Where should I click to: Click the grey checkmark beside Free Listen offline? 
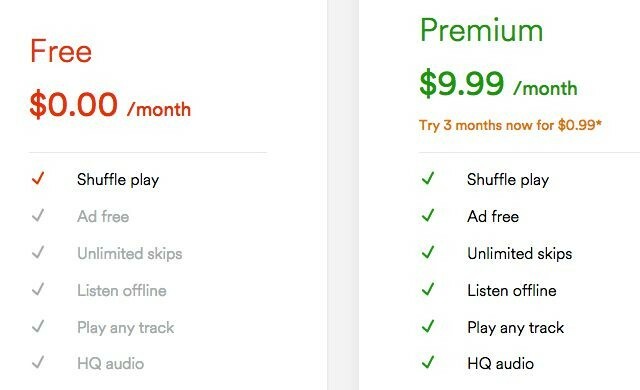(38, 290)
